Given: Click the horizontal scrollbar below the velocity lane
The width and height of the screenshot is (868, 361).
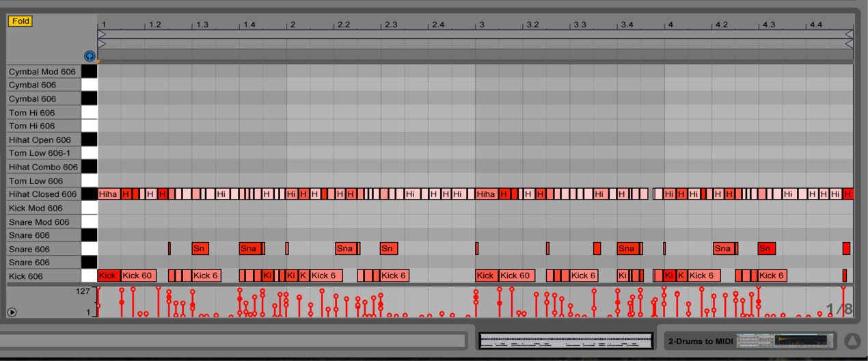Looking at the screenshot, I should click(232, 340).
